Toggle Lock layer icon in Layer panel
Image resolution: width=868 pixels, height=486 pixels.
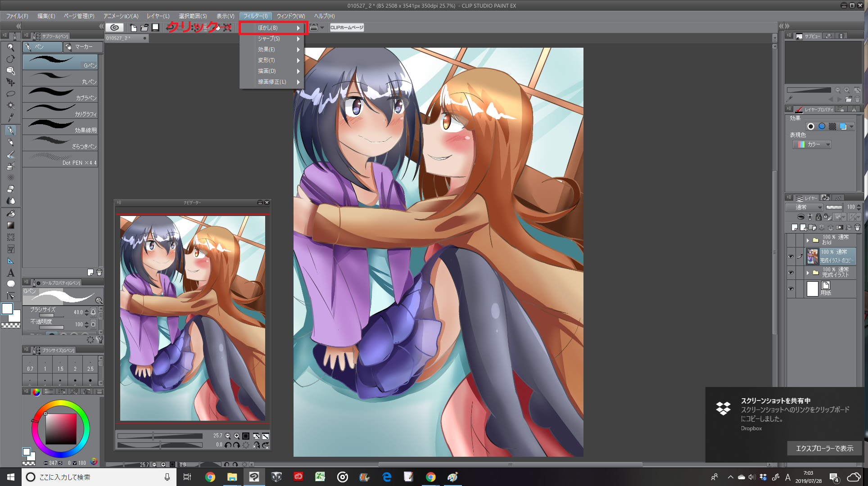[818, 217]
